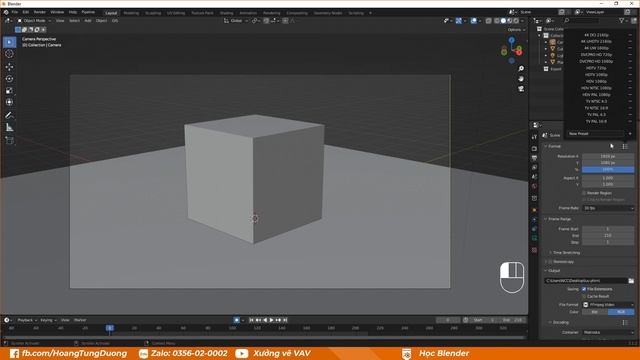Open the File menu
This screenshot has width=640, height=360.
(15, 12)
